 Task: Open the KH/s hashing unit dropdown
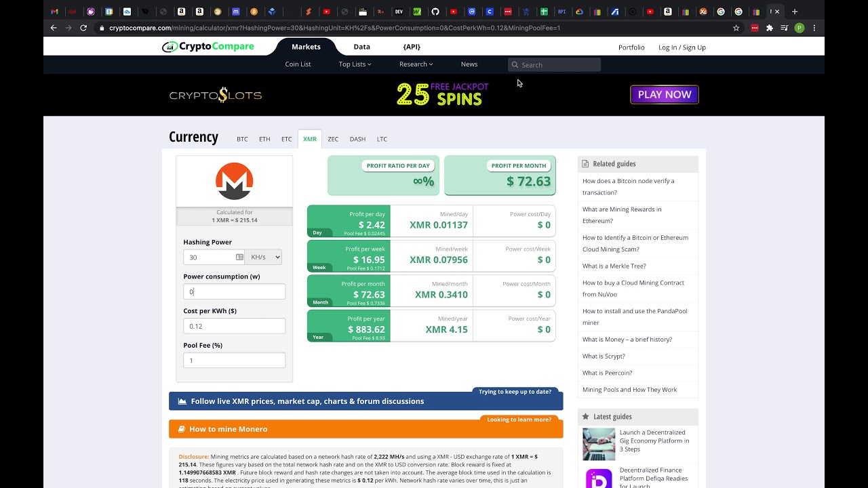263,257
